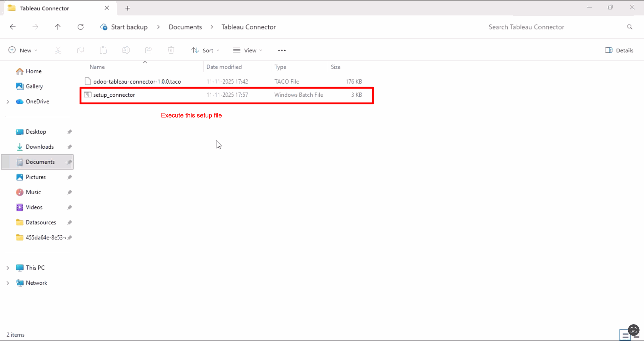
Task: Switch to details list view icon
Action: 625,335
